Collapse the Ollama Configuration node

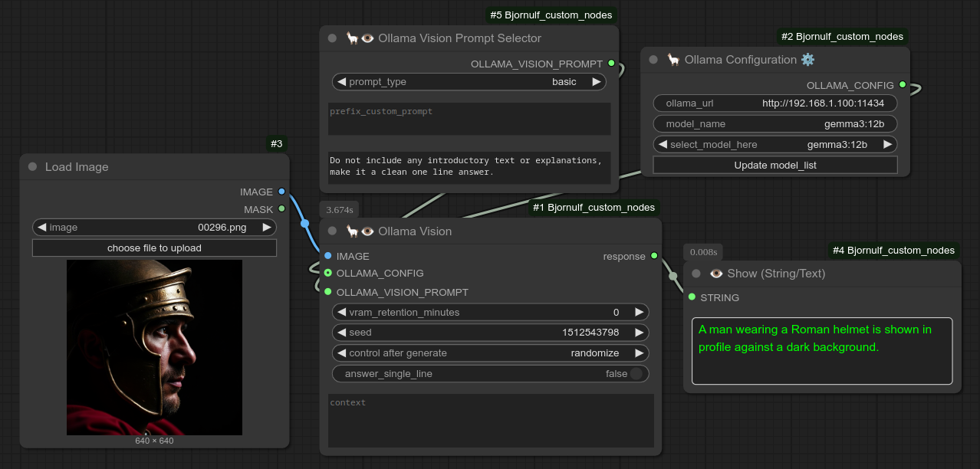653,60
